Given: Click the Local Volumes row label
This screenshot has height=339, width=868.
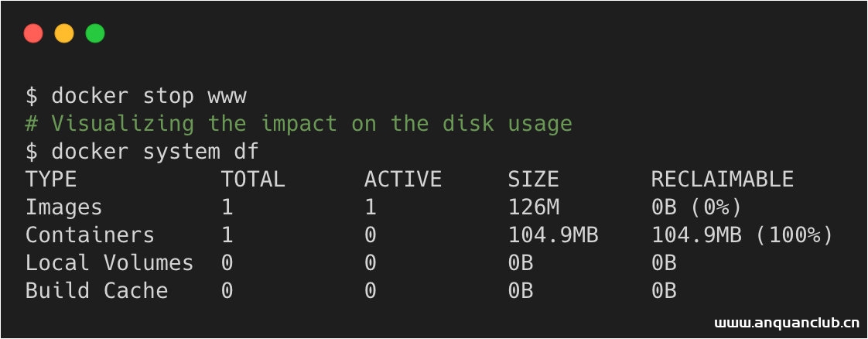Looking at the screenshot, I should click(109, 263).
